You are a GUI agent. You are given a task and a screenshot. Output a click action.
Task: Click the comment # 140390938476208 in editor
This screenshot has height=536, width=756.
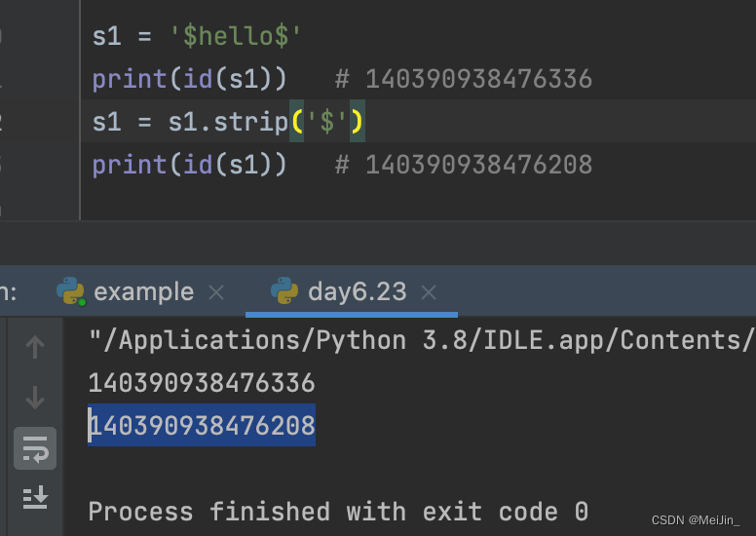click(464, 165)
